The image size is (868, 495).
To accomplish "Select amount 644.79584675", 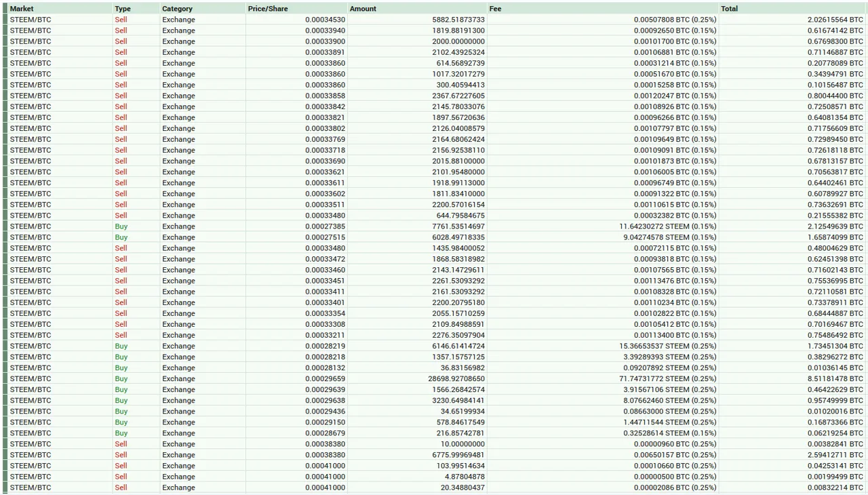I will point(460,216).
